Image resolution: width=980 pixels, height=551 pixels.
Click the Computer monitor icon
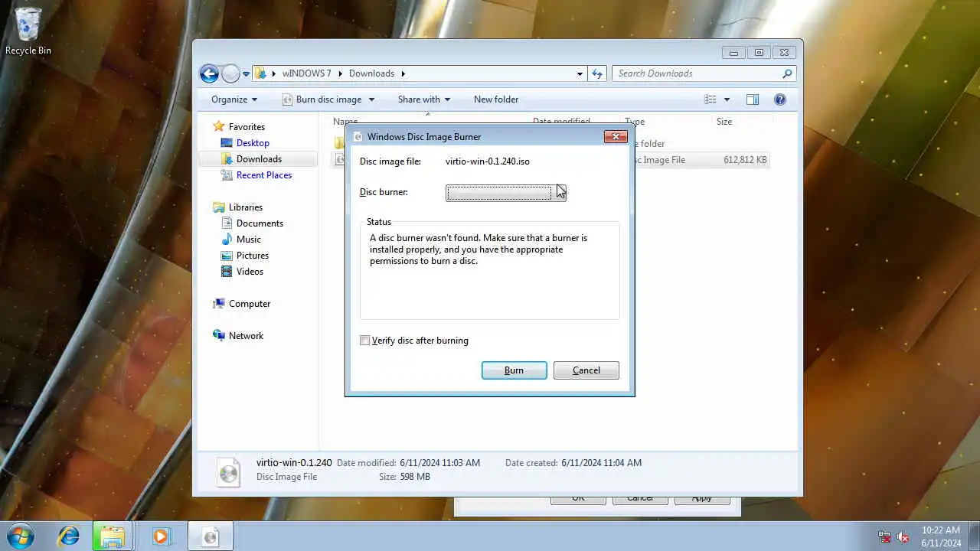pos(219,304)
